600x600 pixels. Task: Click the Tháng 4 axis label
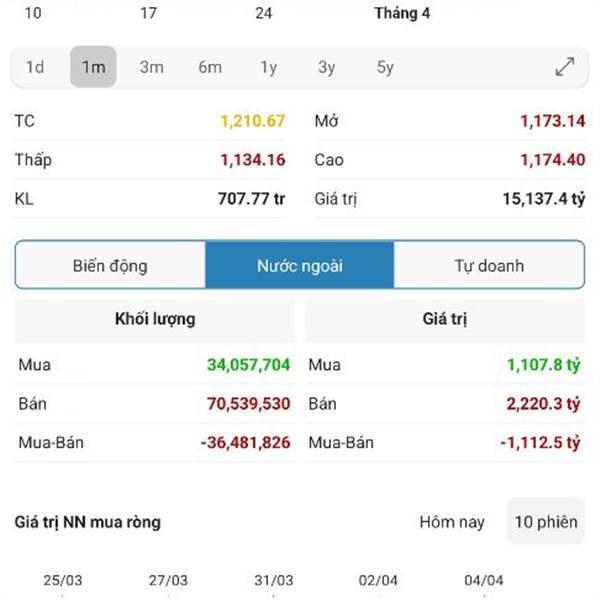(402, 13)
